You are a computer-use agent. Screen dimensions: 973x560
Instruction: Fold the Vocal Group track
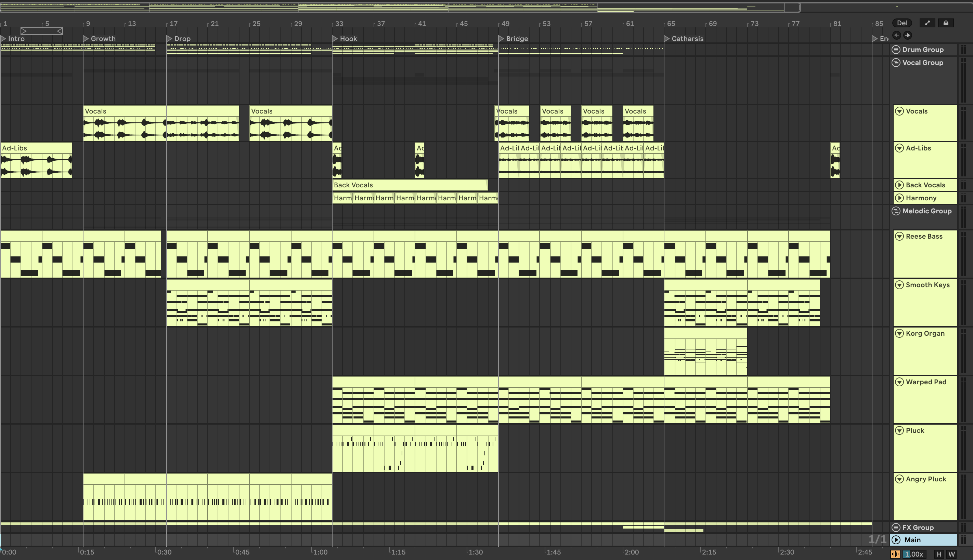896,63
